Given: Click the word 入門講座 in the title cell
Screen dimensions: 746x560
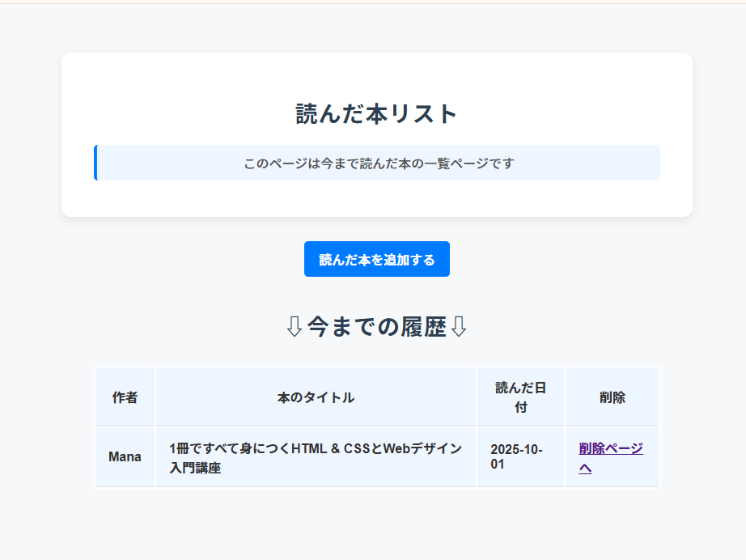Looking at the screenshot, I should [x=195, y=468].
